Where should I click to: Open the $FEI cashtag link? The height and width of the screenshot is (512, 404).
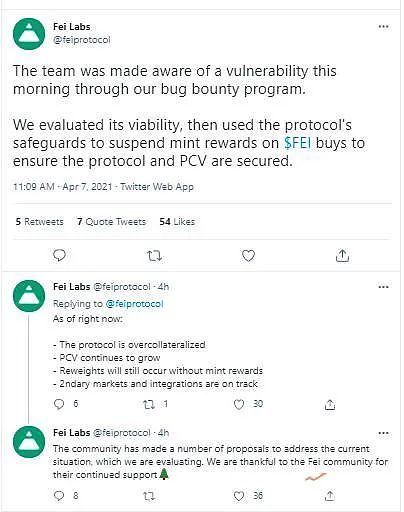pyautogui.click(x=297, y=143)
